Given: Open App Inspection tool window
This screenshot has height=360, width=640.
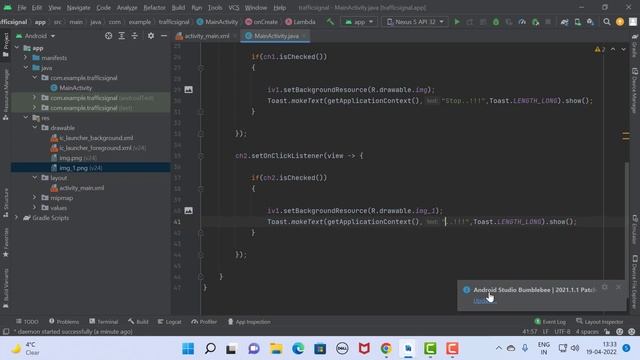Looking at the screenshot, I should click(249, 322).
